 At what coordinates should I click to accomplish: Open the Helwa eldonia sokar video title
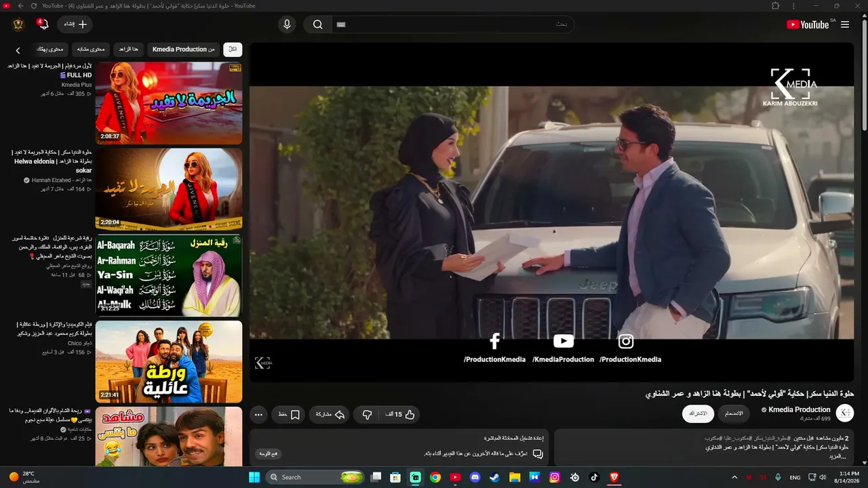52,161
